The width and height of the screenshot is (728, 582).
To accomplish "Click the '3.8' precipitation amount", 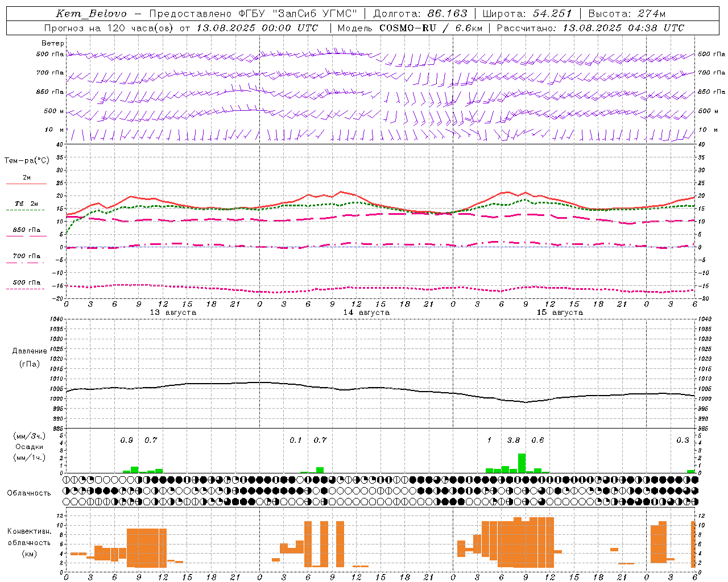I will [x=513, y=440].
